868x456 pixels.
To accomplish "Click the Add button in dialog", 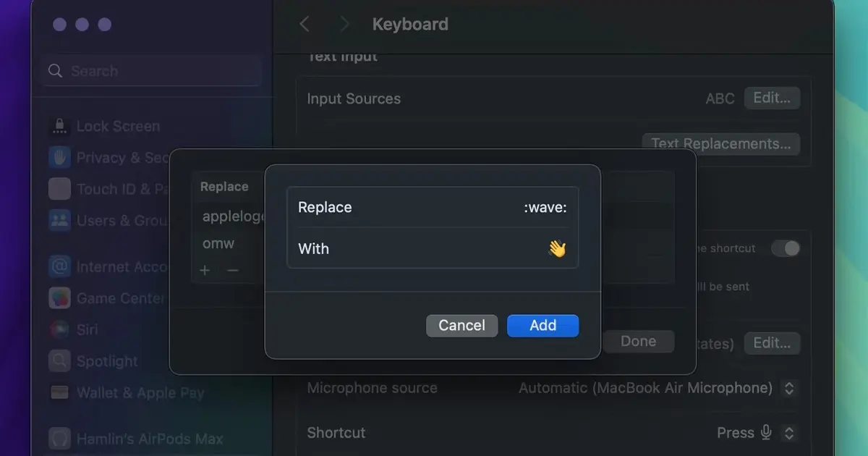I will [542, 326].
